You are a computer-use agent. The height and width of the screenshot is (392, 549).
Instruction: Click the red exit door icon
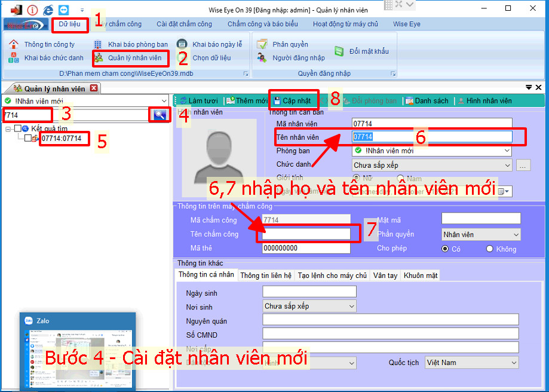pyautogui.click(x=16, y=10)
